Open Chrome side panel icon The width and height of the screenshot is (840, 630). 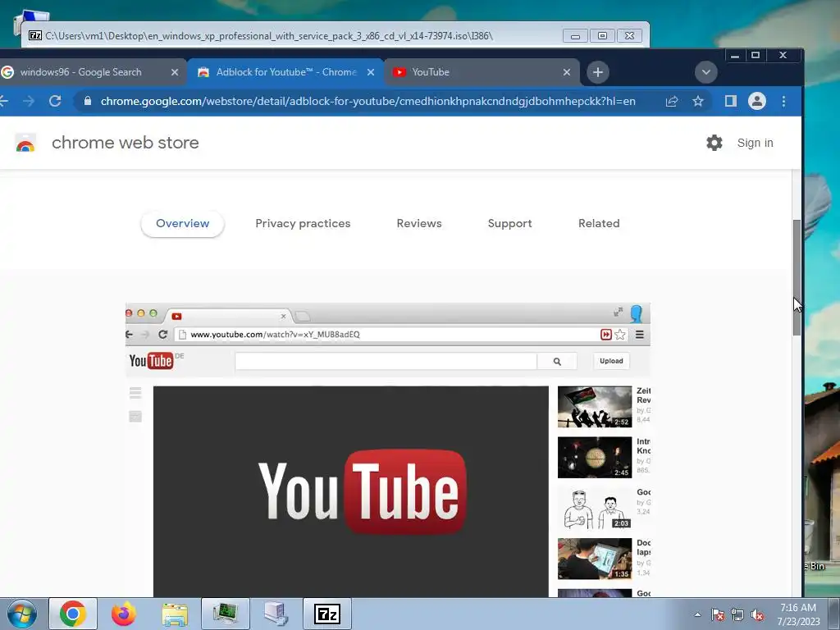pos(730,101)
